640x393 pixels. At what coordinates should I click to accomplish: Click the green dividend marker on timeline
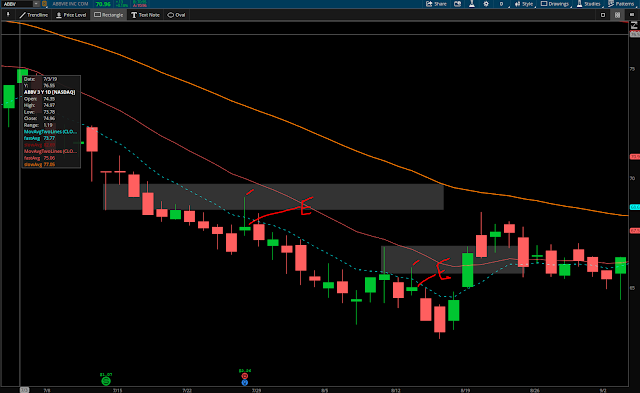pos(106,381)
